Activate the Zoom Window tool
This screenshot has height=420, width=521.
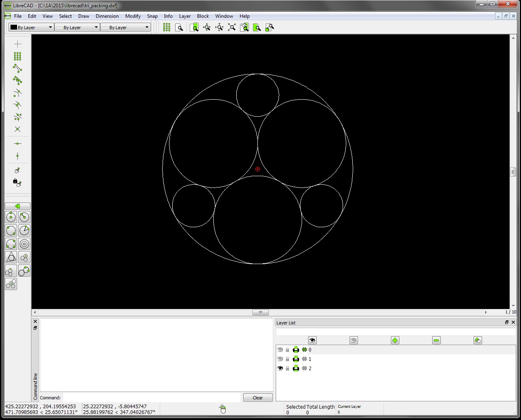pos(195,27)
